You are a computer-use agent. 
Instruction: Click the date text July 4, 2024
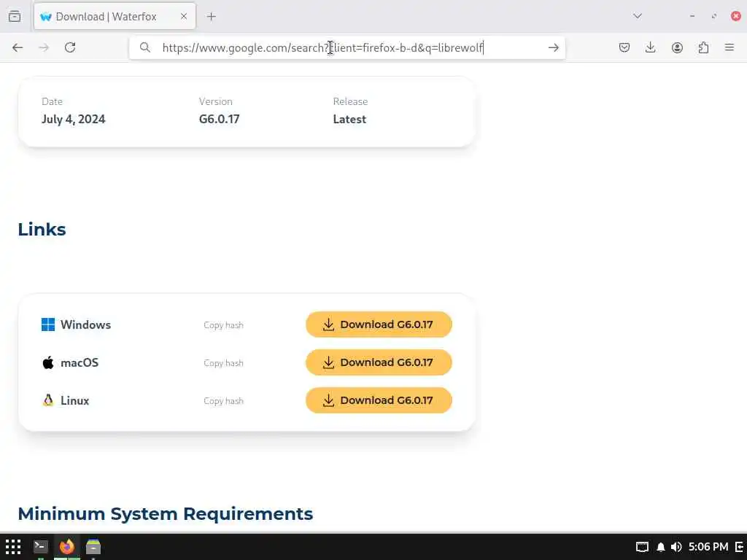[x=74, y=119]
